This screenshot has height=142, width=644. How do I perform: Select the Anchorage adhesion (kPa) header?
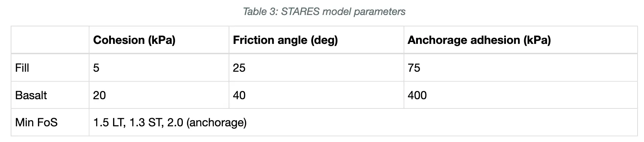(479, 40)
